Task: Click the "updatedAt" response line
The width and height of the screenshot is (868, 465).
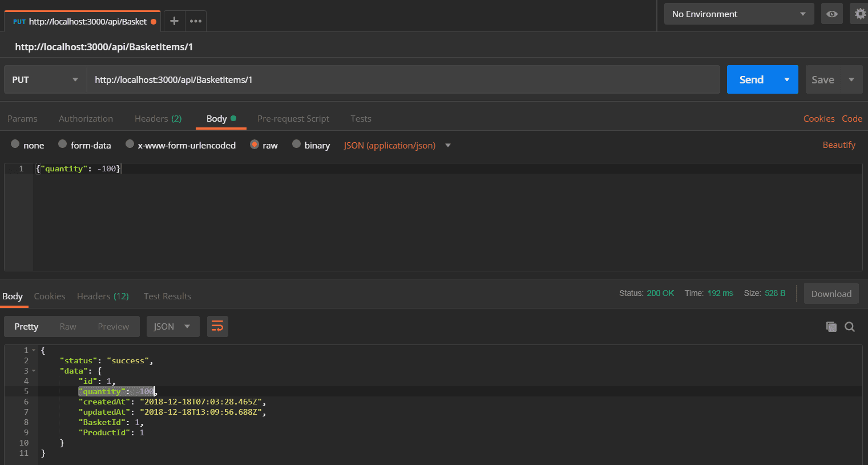Action: (172, 412)
